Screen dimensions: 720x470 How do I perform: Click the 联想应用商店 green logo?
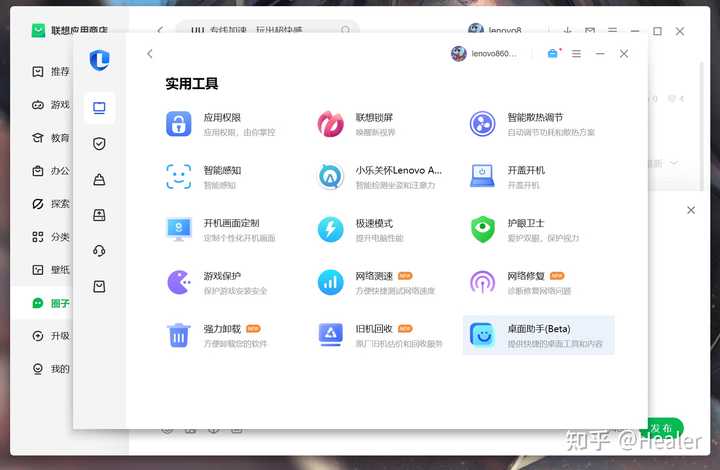pos(38,30)
